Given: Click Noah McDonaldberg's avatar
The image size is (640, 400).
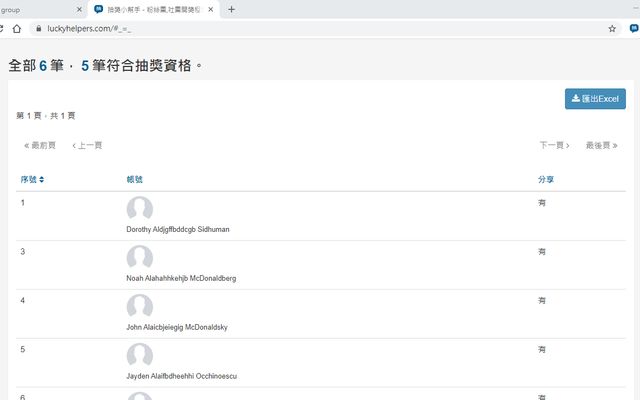Looking at the screenshot, I should tap(140, 258).
